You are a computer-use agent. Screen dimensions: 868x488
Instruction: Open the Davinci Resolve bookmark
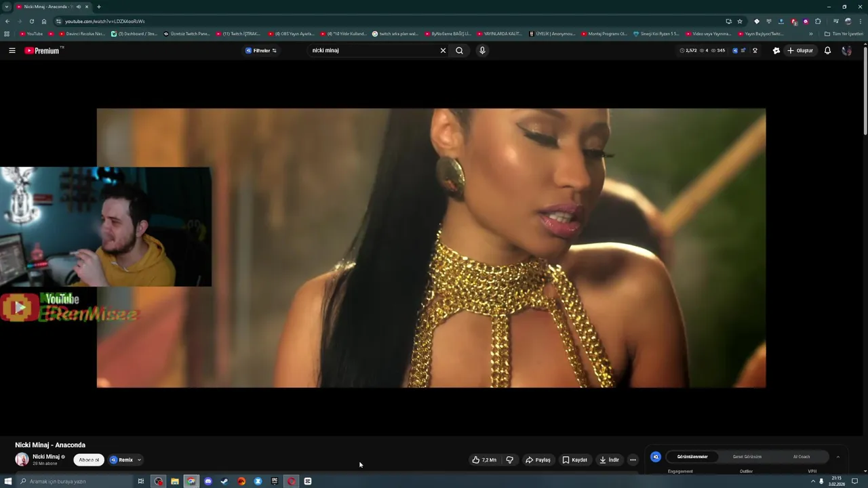click(81, 34)
